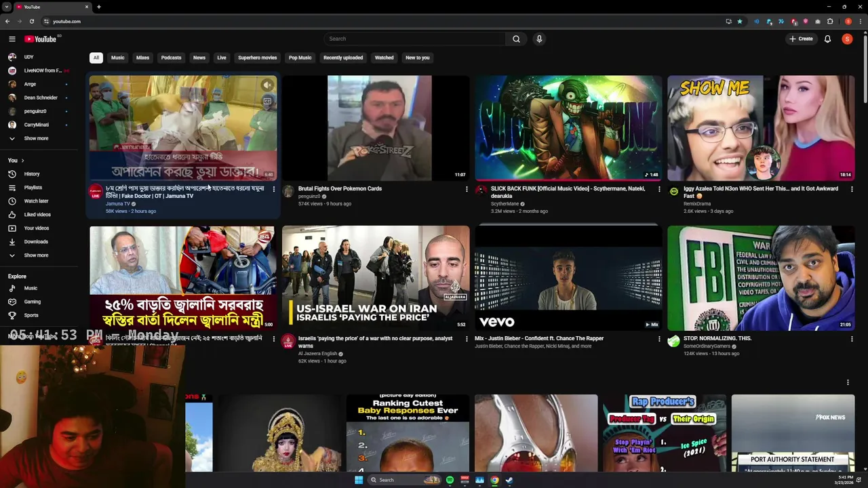The height and width of the screenshot is (488, 868).
Task: Open Liked videos in sidebar
Action: (37, 215)
